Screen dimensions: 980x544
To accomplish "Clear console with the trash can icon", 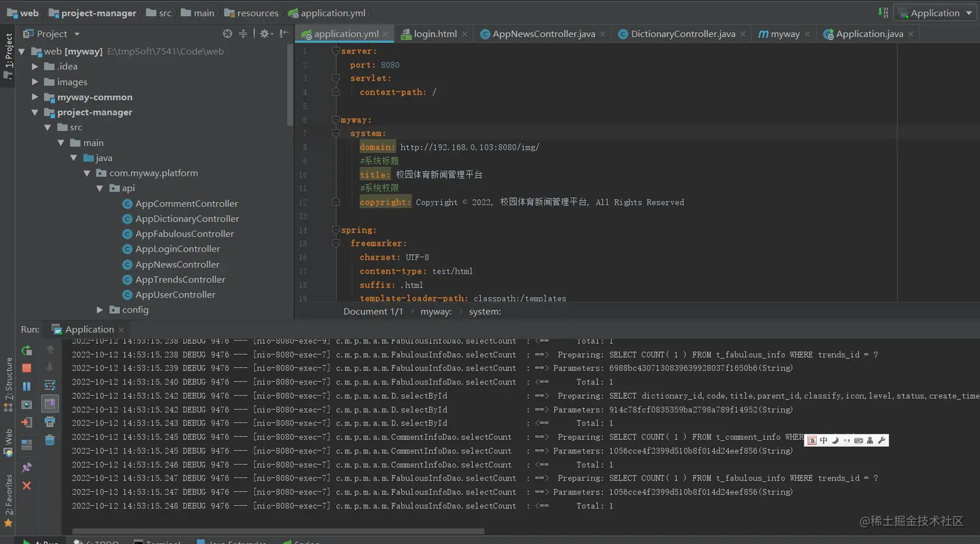I will 50,440.
